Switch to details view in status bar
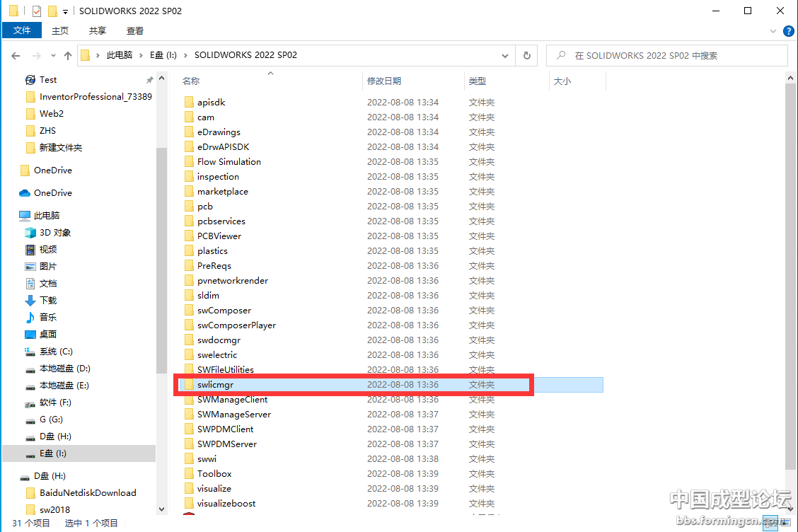Viewport: 798px width, 532px height. coord(772,523)
